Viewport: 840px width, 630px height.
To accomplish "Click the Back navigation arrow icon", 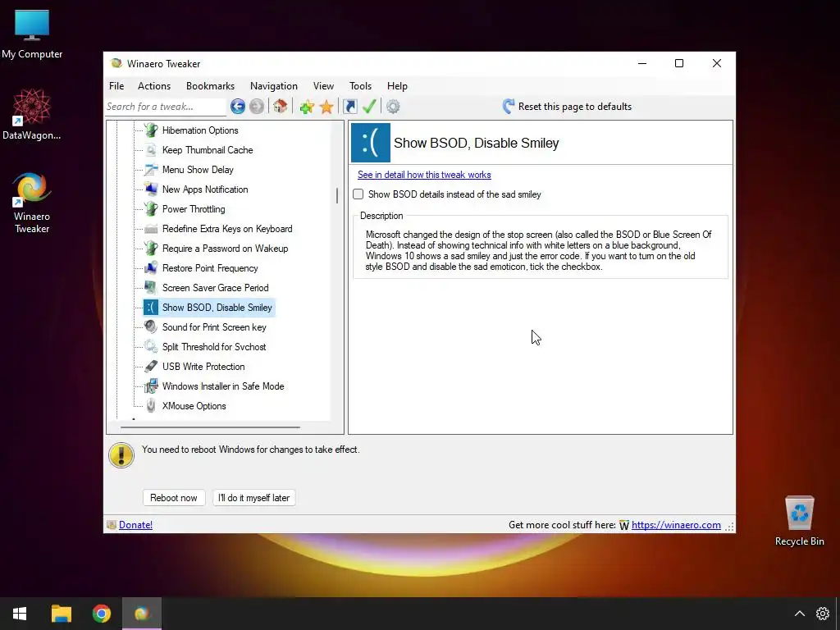I will (238, 107).
